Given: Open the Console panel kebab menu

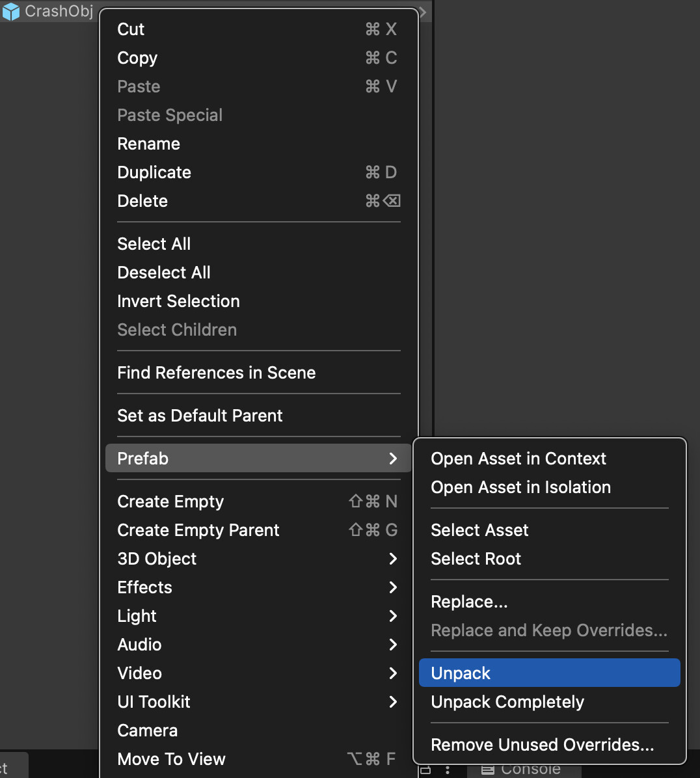Looking at the screenshot, I should (448, 770).
